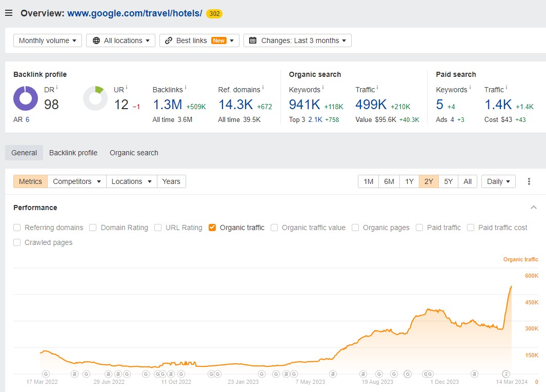Enable the Domain Rating checkbox

(93, 228)
